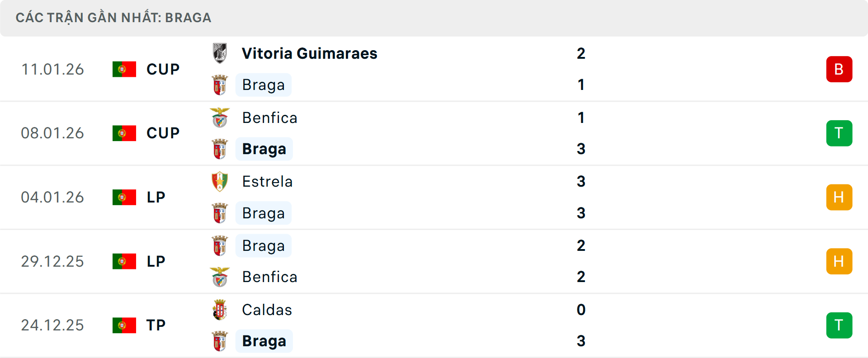Open the Caldas team link
Screen dimensions: 868x358
[267, 310]
